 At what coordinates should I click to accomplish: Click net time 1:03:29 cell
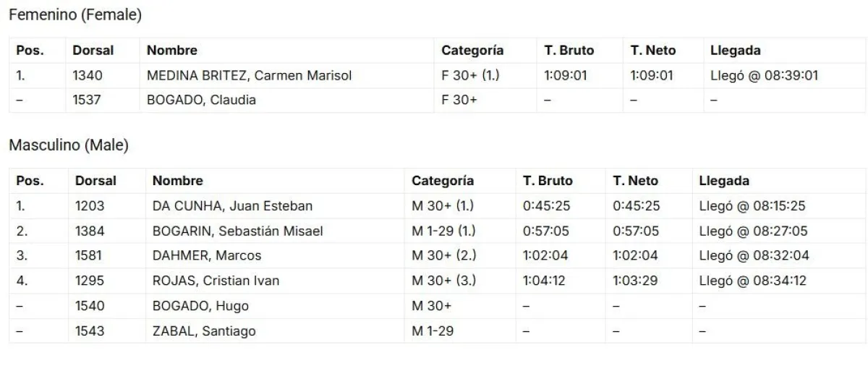coord(635,281)
